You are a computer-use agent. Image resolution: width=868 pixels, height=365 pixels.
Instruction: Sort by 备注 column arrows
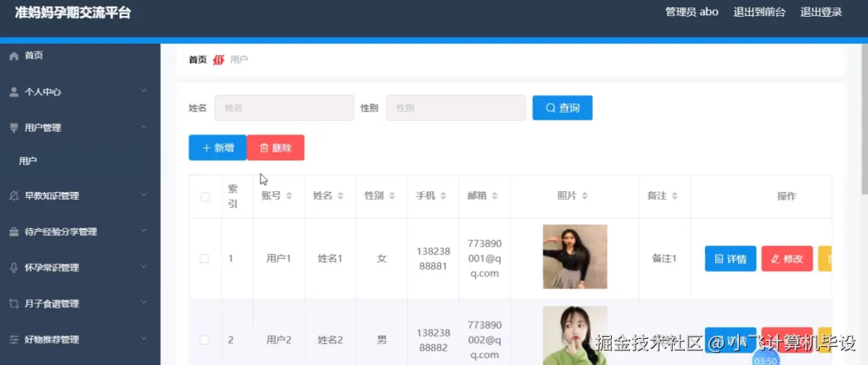675,196
